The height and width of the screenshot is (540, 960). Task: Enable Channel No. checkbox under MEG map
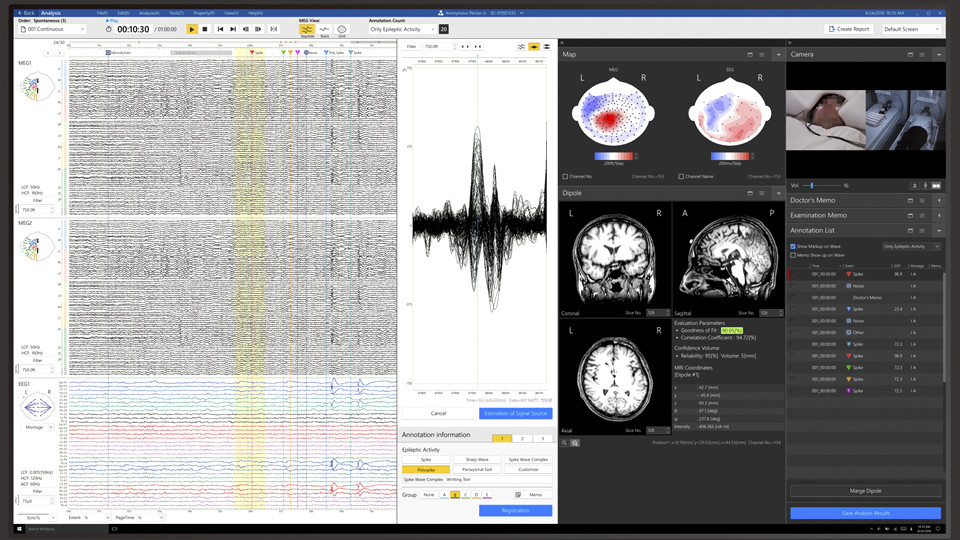tap(566, 176)
